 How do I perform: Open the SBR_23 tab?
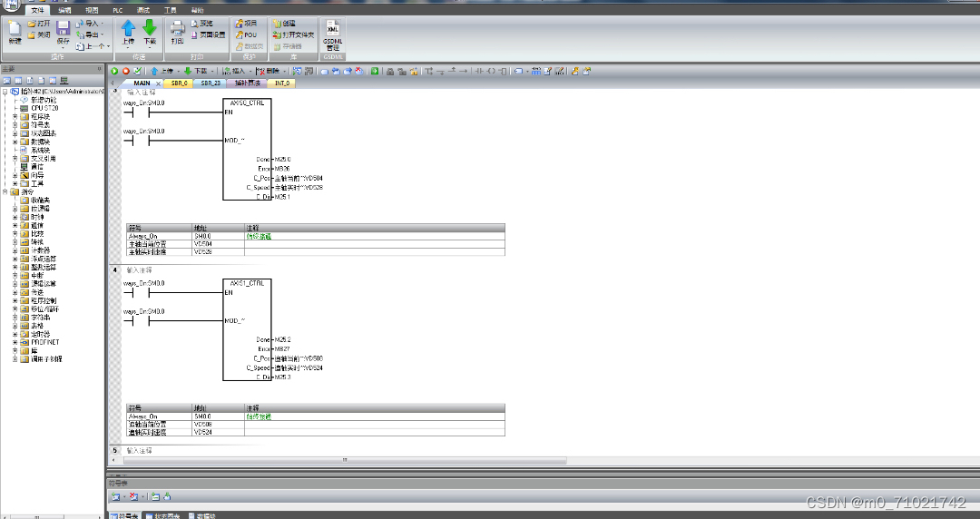[x=211, y=83]
